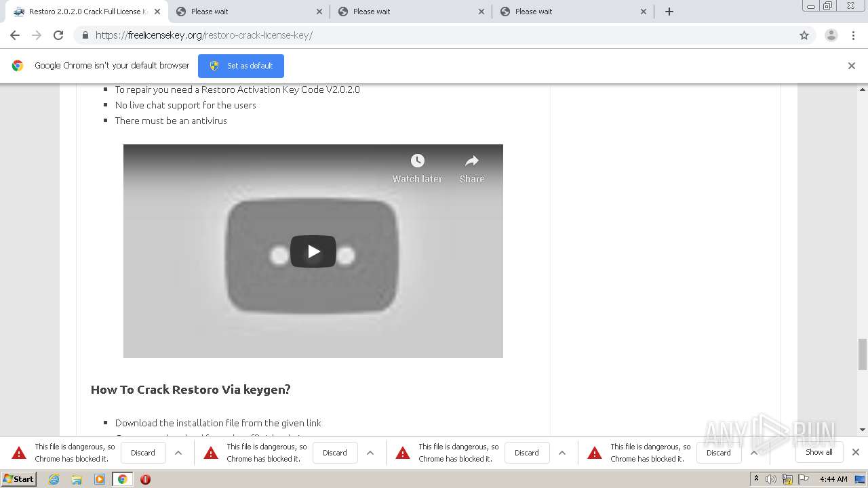
Task: Click heading How To Crack Restoro Via keygen
Action: tap(191, 390)
